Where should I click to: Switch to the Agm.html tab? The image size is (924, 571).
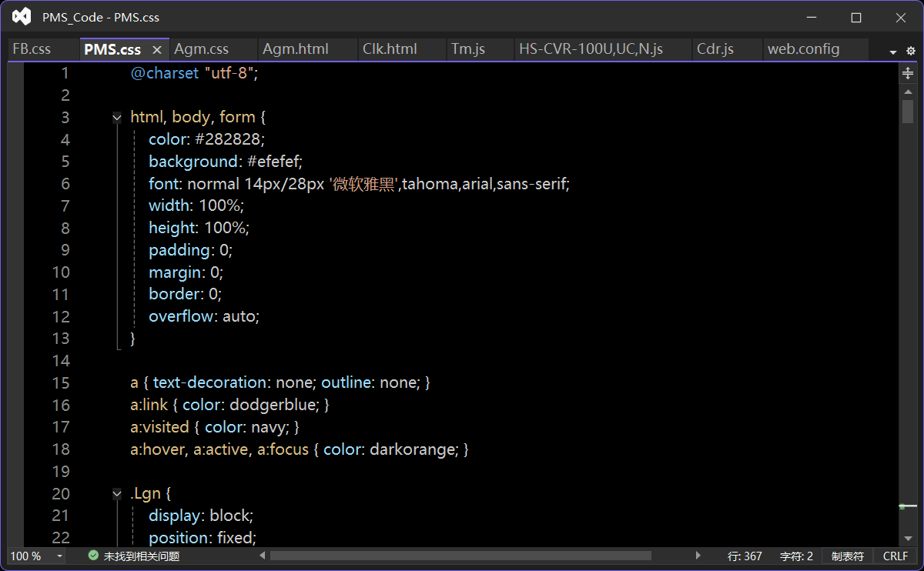tap(295, 49)
